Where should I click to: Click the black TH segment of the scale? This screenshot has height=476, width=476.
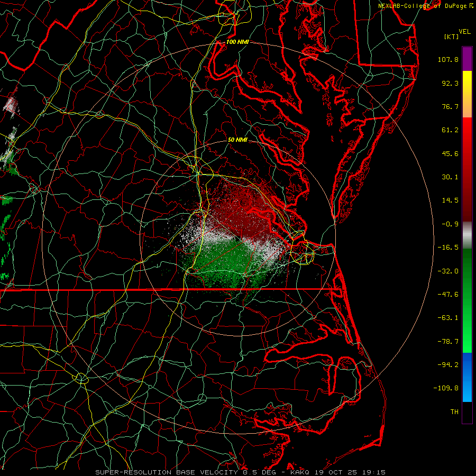(x=467, y=412)
